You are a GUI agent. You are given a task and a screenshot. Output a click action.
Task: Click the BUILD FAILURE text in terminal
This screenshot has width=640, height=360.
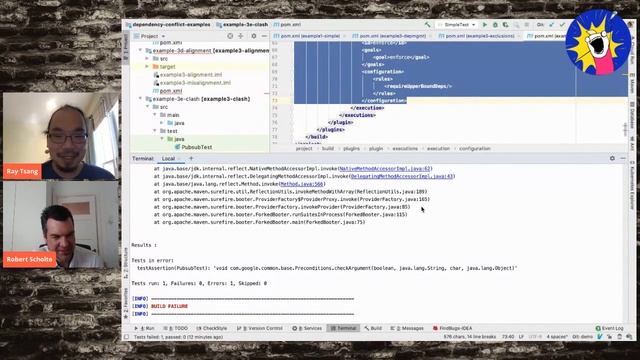point(169,306)
